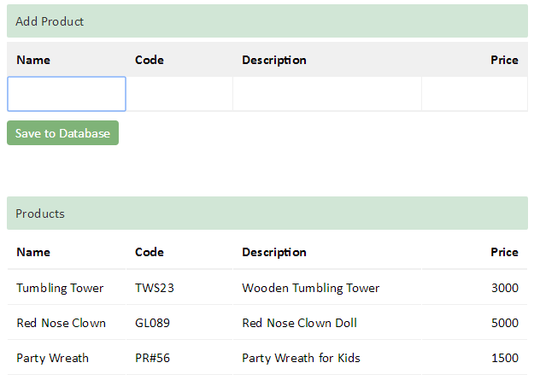534x392 pixels.
Task: Click the Red Nose Clown Doll description
Action: pos(299,323)
